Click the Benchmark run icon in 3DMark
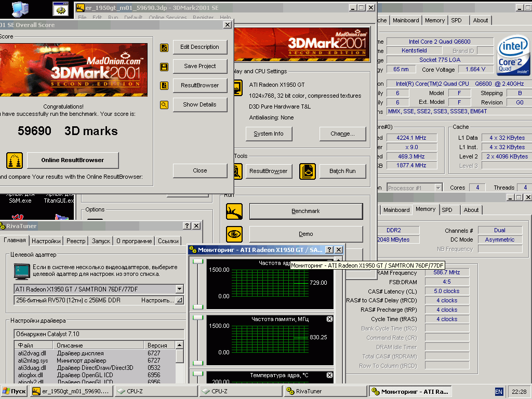Viewport: 532px width, 399px height. point(234,211)
